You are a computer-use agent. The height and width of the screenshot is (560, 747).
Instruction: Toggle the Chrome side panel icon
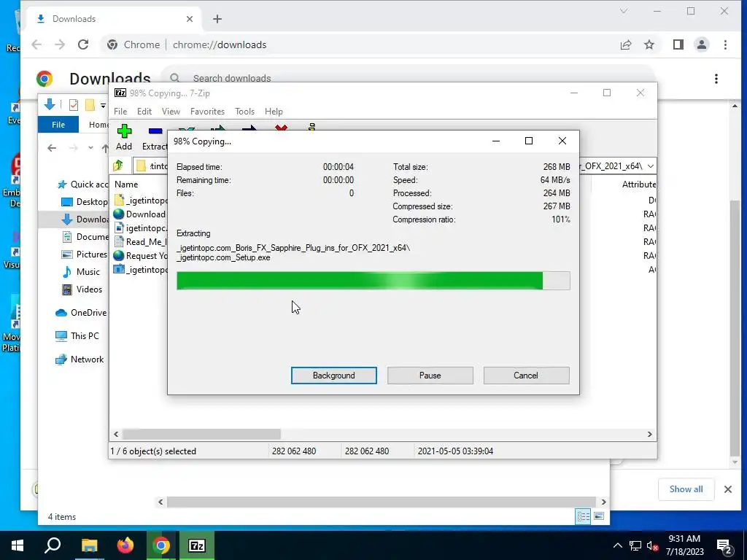coord(678,44)
